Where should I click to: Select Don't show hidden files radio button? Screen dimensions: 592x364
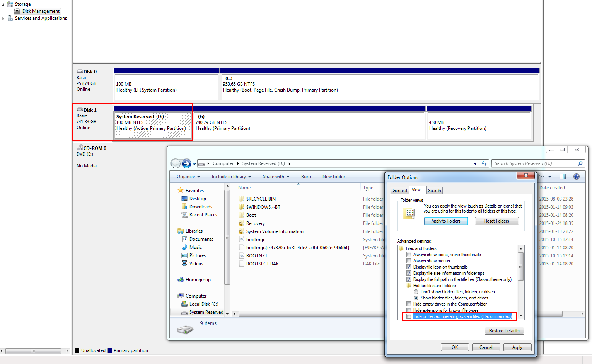[416, 292]
